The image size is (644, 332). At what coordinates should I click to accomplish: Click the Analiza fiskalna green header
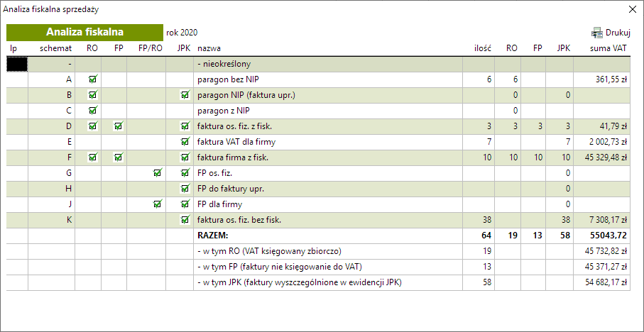84,33
